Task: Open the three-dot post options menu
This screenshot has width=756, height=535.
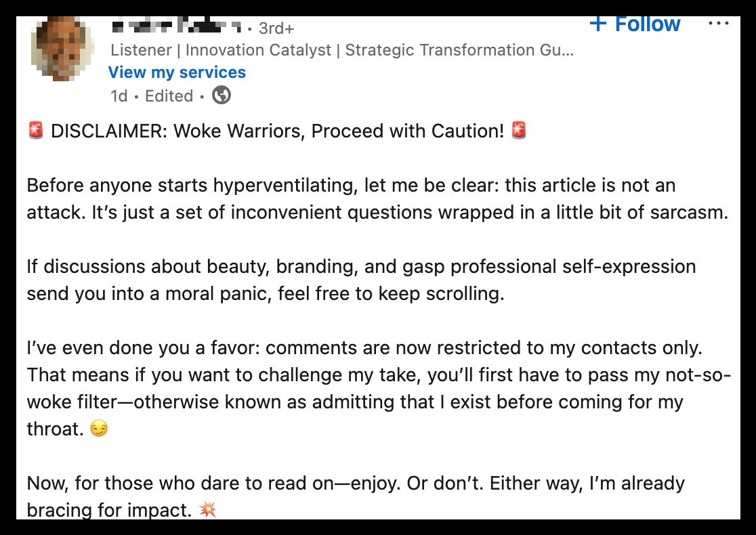Action: [718, 23]
